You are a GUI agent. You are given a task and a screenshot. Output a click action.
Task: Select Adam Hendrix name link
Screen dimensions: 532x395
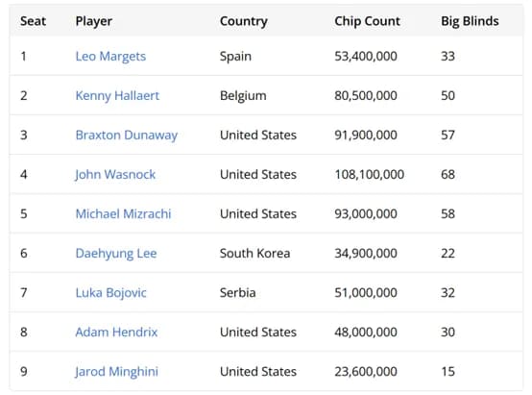116,333
